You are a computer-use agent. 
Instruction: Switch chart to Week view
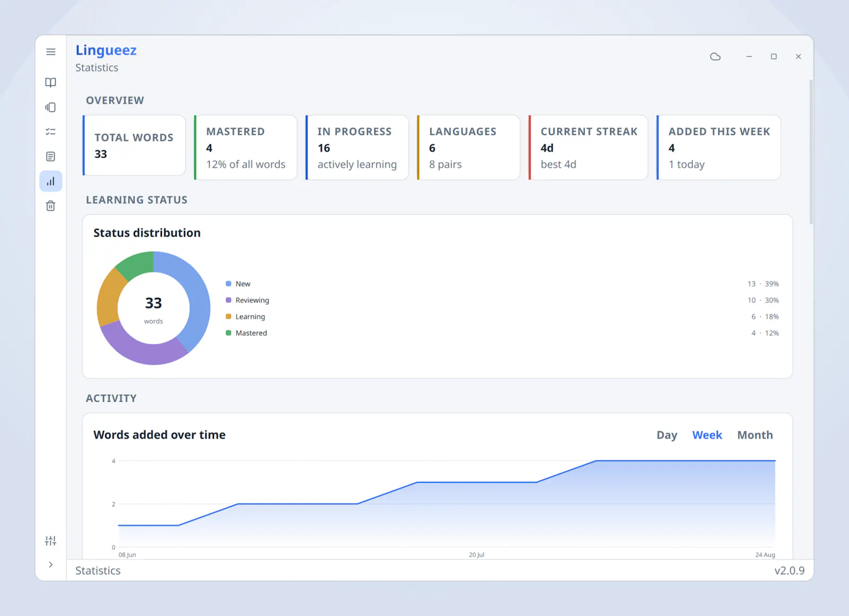click(x=707, y=435)
